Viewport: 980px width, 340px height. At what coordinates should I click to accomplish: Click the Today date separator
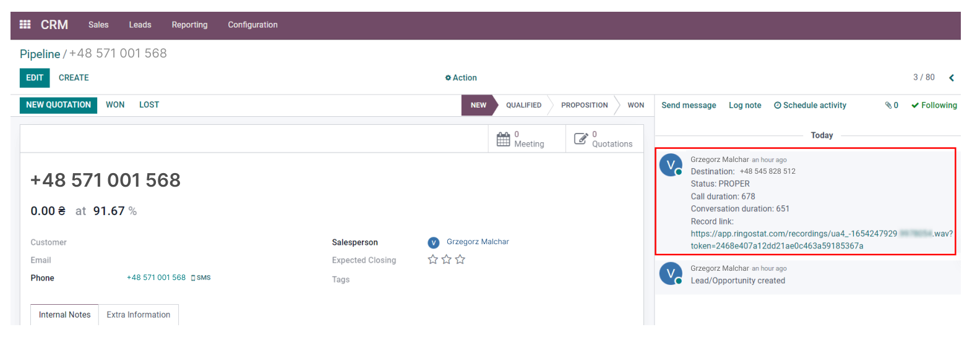[x=822, y=135]
